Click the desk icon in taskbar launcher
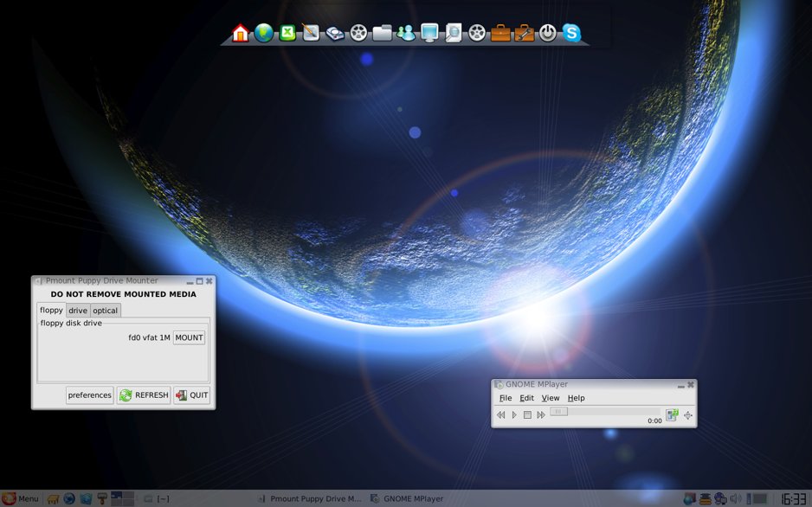 53,498
